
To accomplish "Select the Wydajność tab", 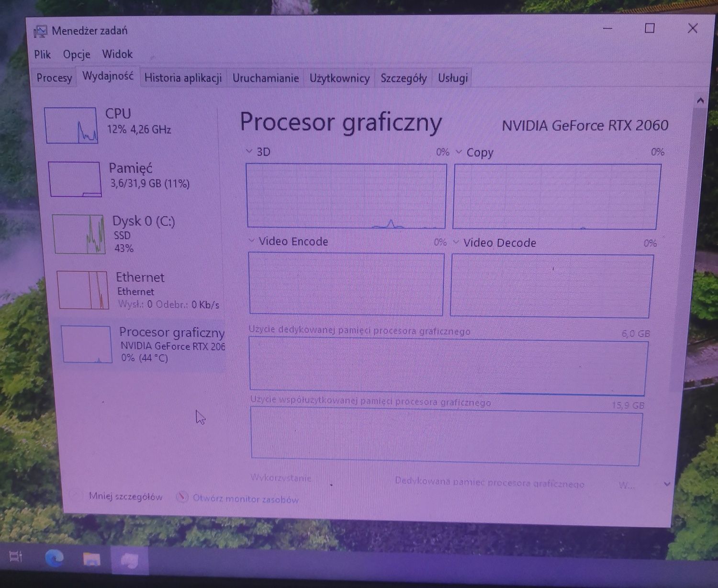I will (x=108, y=76).
